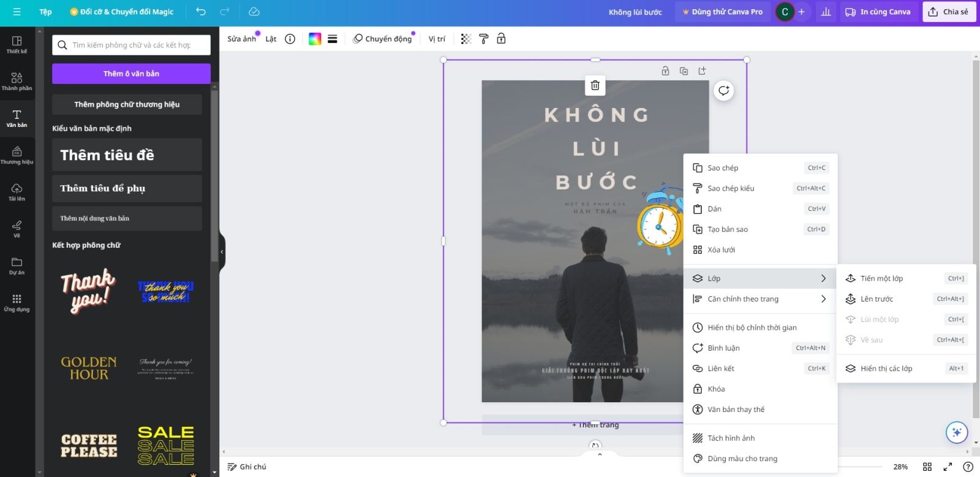This screenshot has width=980, height=477.
Task: Open the Canva assistant sparkle button
Action: pos(957,432)
